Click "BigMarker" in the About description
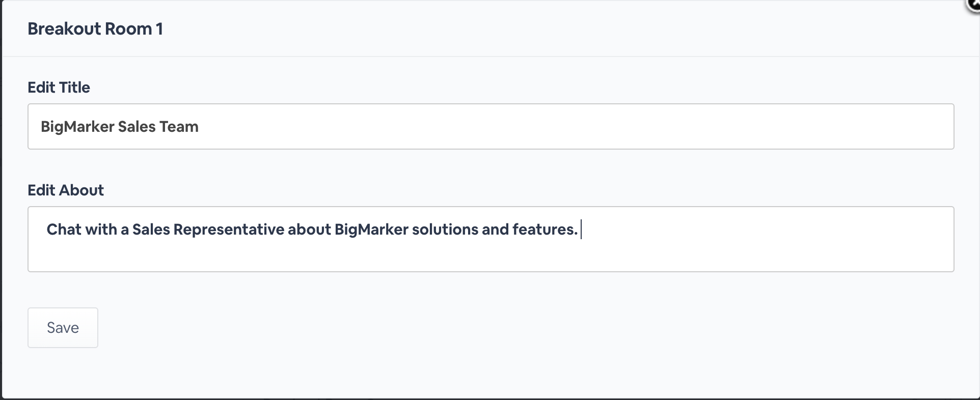980x400 pixels. pyautogui.click(x=371, y=230)
